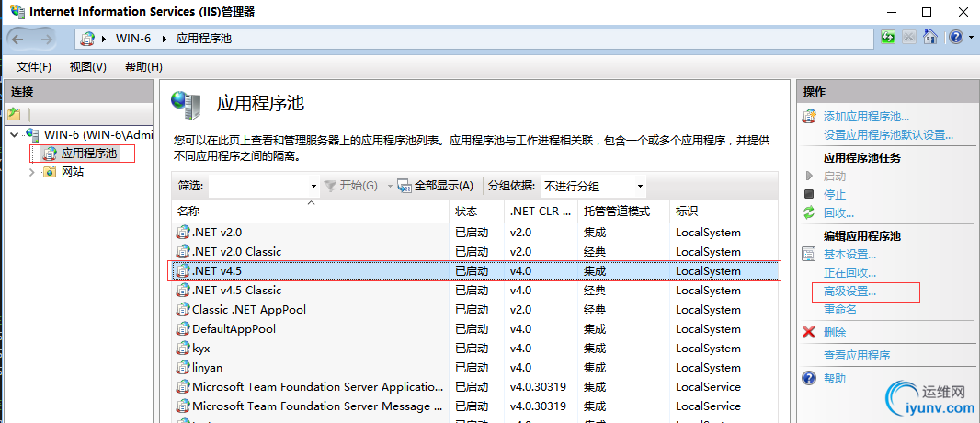980x423 pixels.
Task: Select the .NET v2.0 application pool icon
Action: (183, 233)
